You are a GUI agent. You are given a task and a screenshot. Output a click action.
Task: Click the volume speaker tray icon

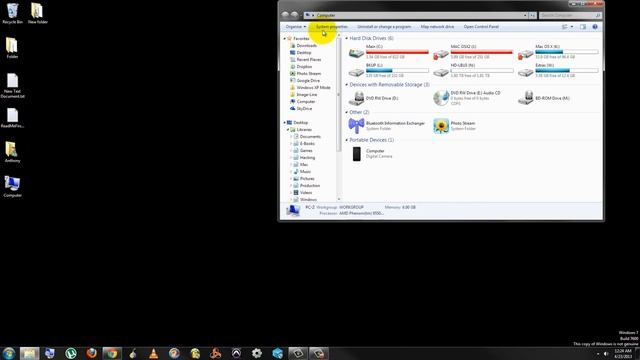[606, 354]
